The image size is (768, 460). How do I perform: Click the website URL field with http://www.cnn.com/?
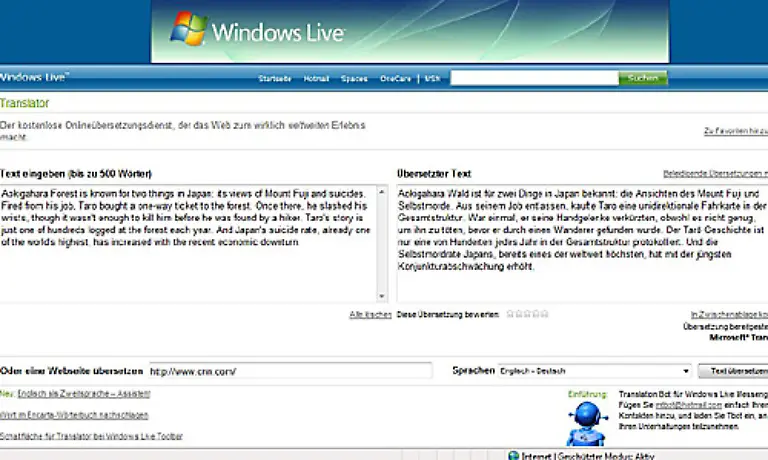(x=290, y=371)
